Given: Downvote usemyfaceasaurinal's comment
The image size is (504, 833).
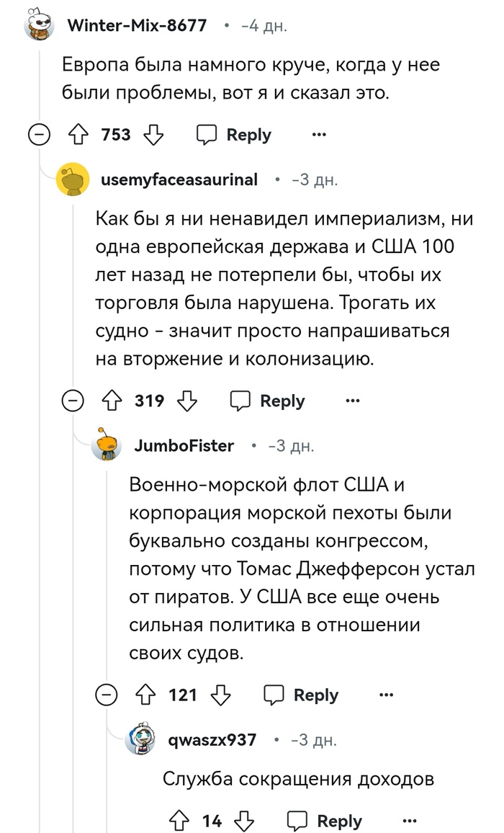Looking at the screenshot, I should 187,401.
